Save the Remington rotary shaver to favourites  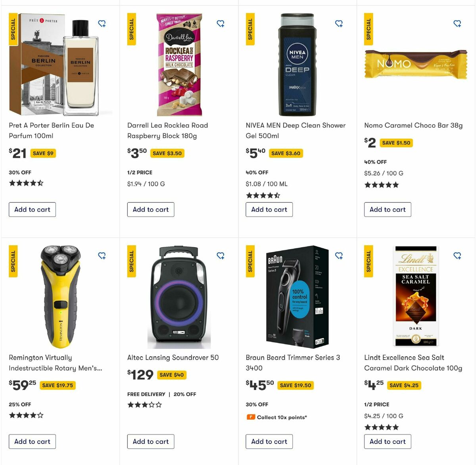point(102,256)
